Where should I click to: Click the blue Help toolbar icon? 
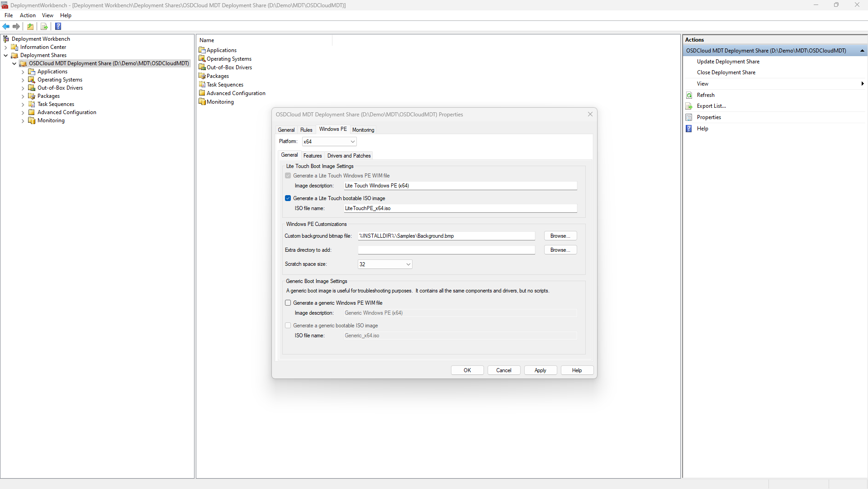click(58, 27)
